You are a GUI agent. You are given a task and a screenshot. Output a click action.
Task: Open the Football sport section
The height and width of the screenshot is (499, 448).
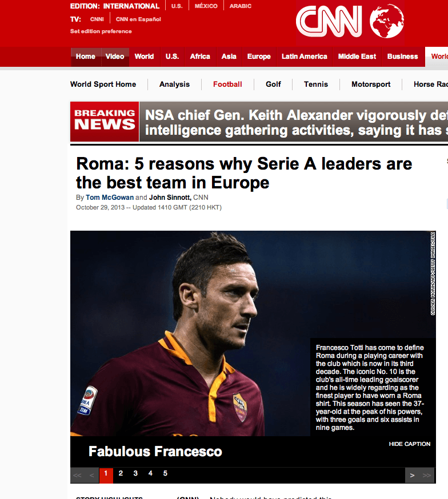227,84
